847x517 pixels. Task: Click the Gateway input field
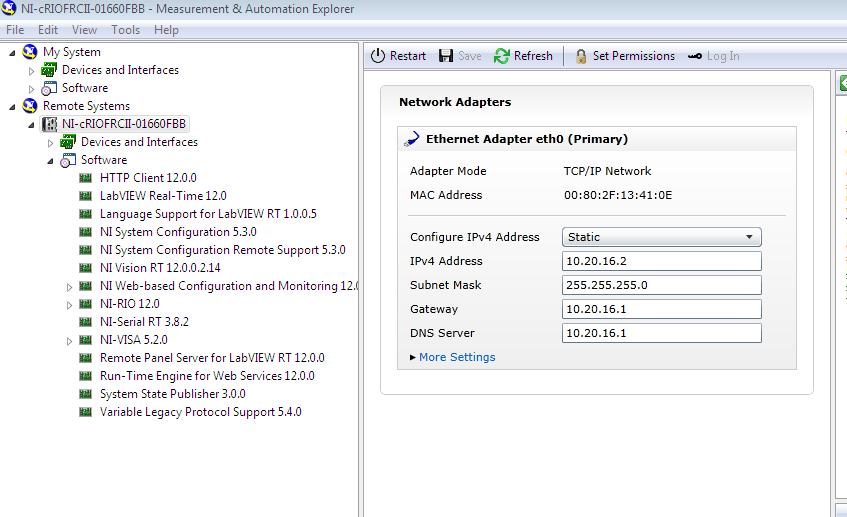[662, 309]
